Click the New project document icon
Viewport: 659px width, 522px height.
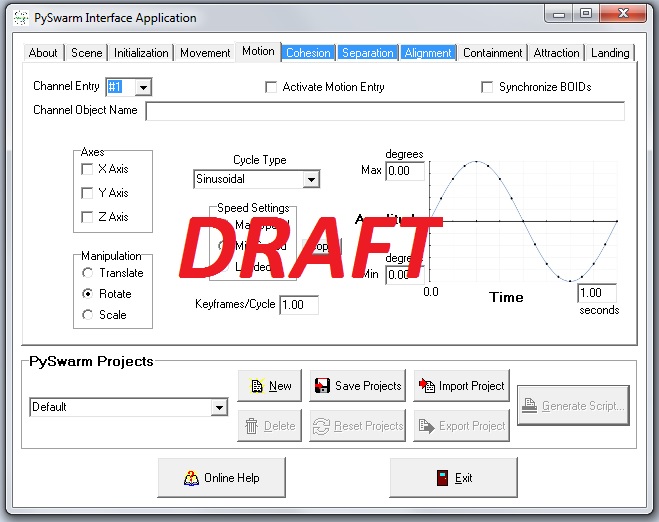(256, 386)
